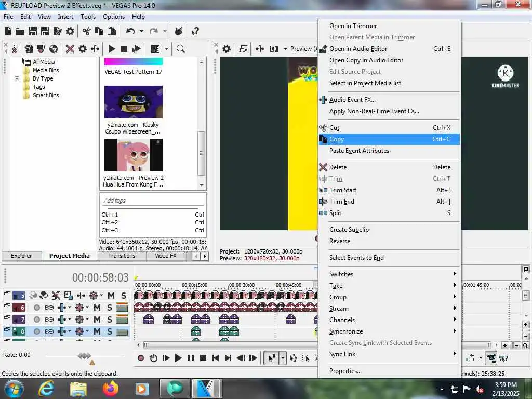Open the Tools menu in menu bar

(88, 16)
